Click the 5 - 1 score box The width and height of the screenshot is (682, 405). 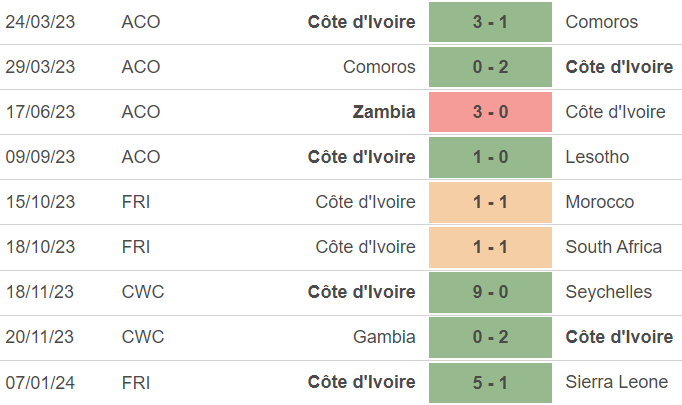(x=490, y=382)
